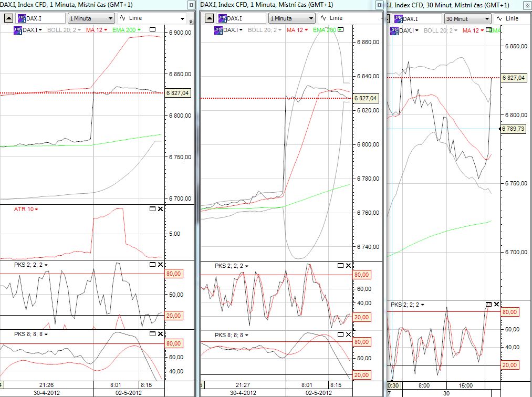
Task: Open toolbar overflow options in left chart
Action: point(191,22)
